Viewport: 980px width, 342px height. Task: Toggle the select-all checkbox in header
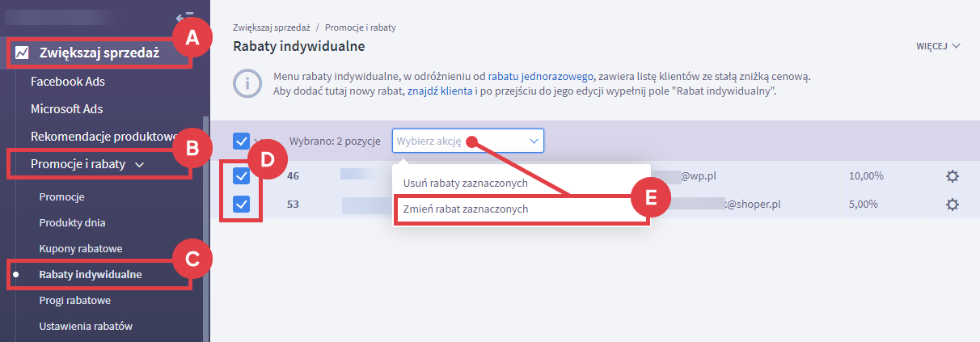(x=242, y=141)
